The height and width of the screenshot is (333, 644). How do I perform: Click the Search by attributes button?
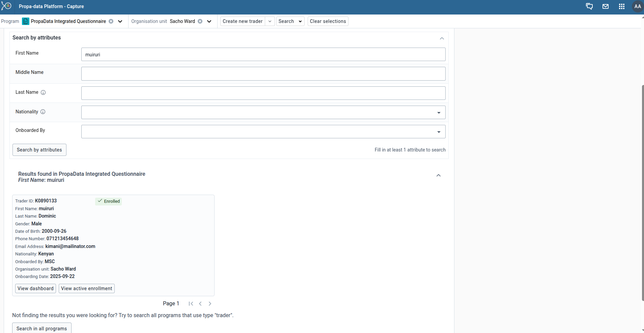click(39, 150)
